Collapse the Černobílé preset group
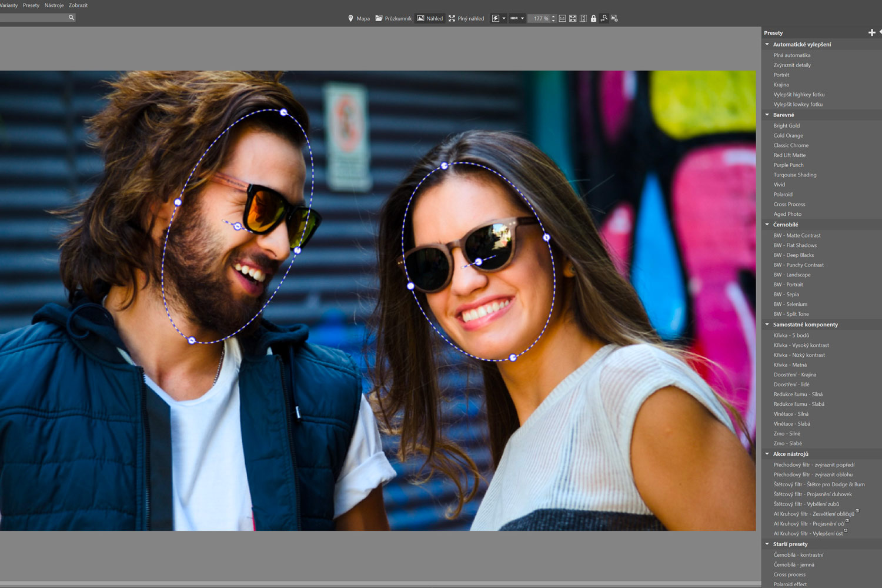Image resolution: width=882 pixels, height=588 pixels. pyautogui.click(x=767, y=225)
